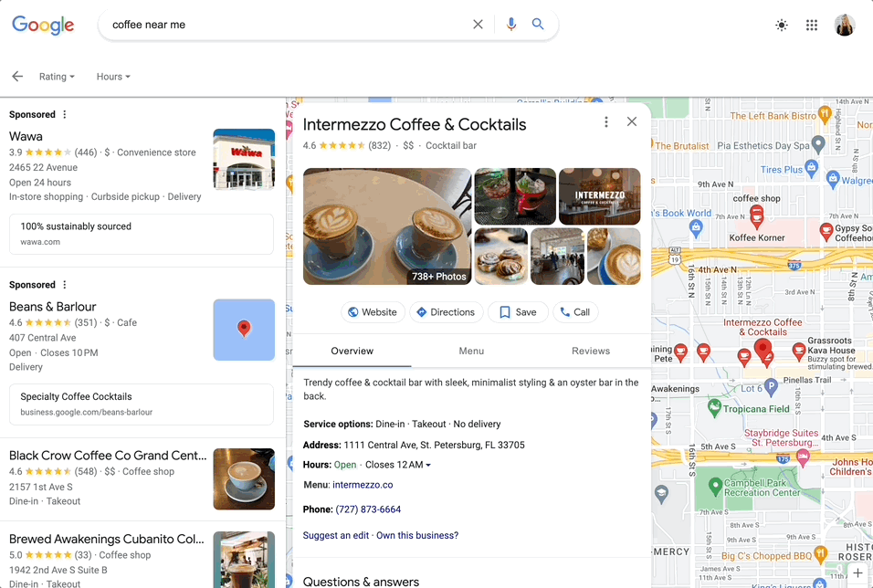
Task: Open the Intermezzo Website button
Action: (373, 312)
